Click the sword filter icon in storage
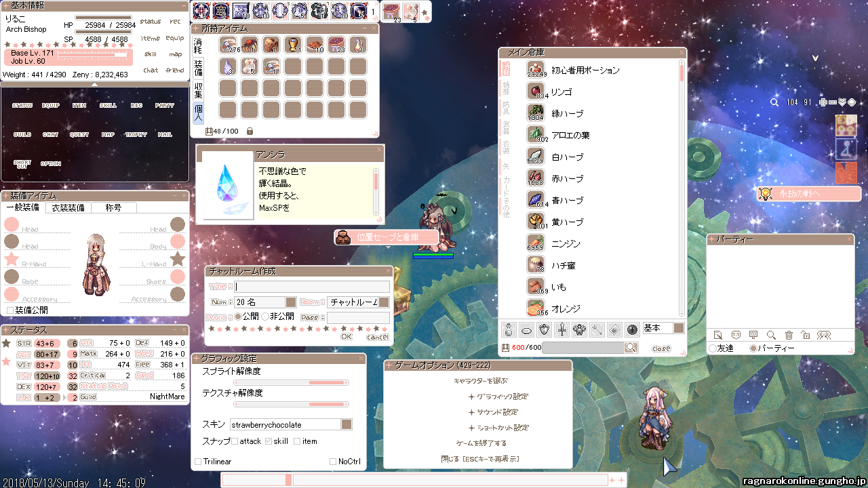Image resolution: width=868 pixels, height=488 pixels. pyautogui.click(x=561, y=329)
